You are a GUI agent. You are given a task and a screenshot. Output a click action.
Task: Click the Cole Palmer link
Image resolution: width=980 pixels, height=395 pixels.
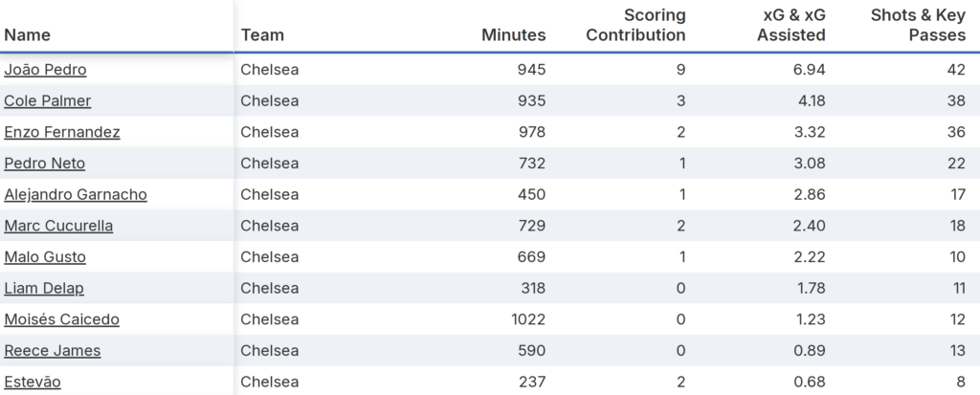pyautogui.click(x=48, y=100)
